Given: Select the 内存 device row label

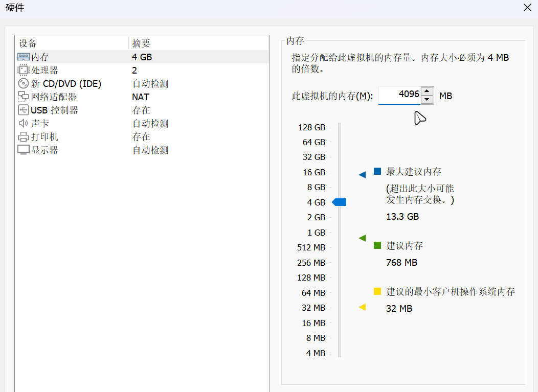Looking at the screenshot, I should (x=40, y=57).
